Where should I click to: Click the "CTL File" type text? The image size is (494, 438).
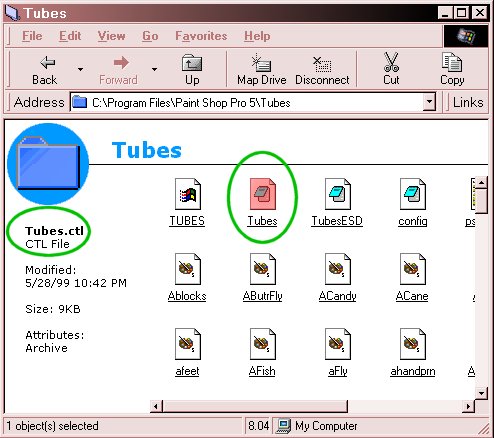tap(47, 244)
